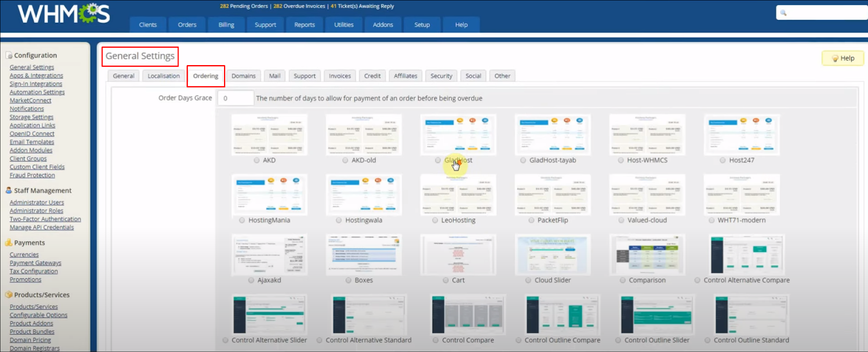The height and width of the screenshot is (352, 868).
Task: Open the Addons menu
Action: pyautogui.click(x=383, y=25)
